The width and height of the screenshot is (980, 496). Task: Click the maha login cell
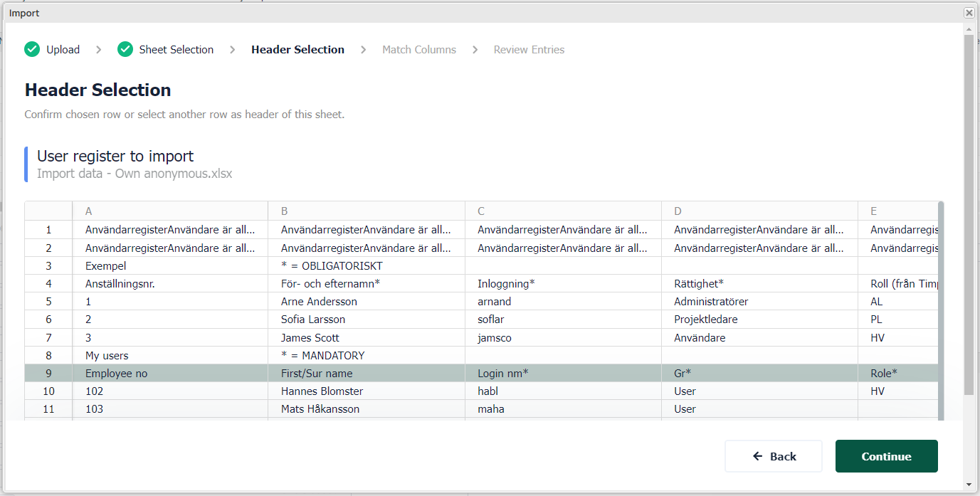point(563,409)
